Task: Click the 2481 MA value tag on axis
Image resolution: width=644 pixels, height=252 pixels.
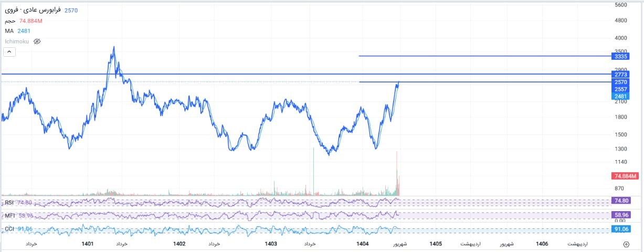Action: click(620, 96)
